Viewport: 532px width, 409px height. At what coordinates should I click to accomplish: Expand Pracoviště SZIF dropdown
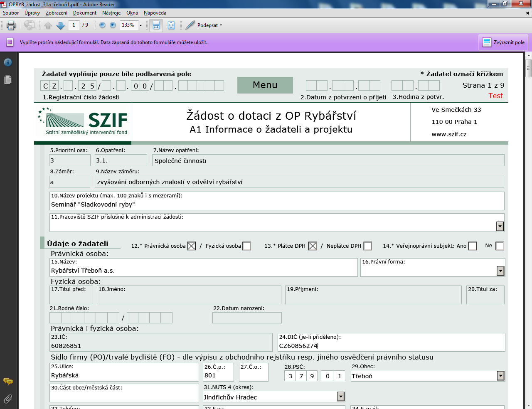(x=500, y=226)
